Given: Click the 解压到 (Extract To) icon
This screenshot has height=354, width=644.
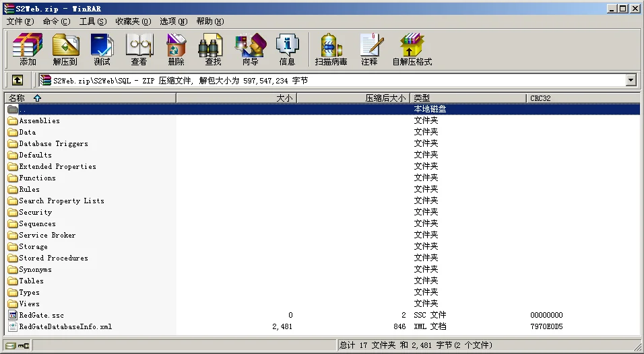Looking at the screenshot, I should pos(65,49).
